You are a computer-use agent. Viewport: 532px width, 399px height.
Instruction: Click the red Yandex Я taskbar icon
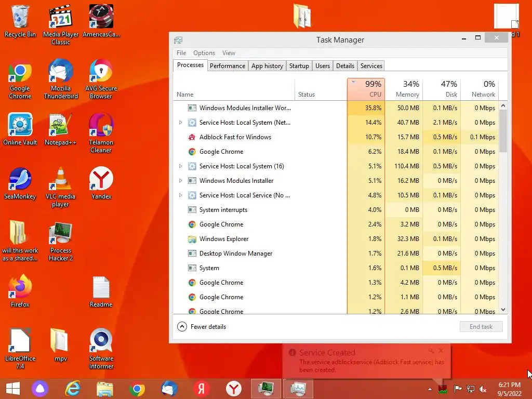pos(202,389)
